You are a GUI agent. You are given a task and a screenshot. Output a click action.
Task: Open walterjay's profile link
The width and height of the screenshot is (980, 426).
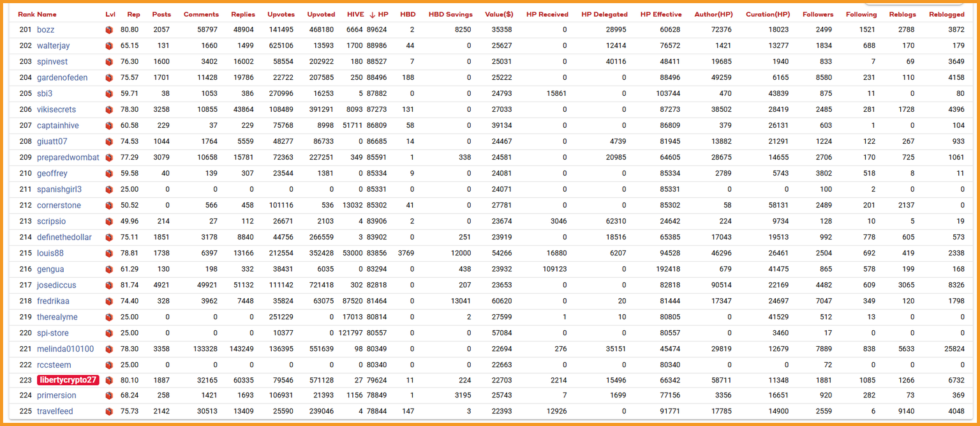[54, 46]
